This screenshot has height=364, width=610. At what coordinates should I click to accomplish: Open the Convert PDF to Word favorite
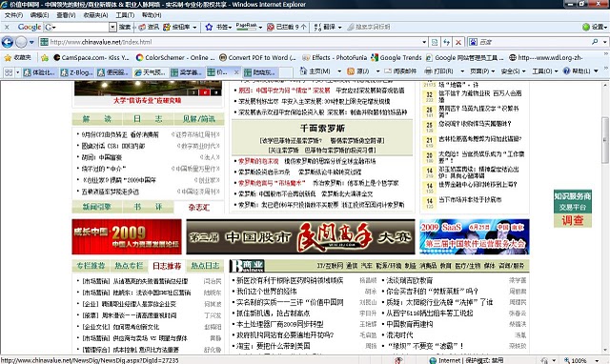coord(257,57)
